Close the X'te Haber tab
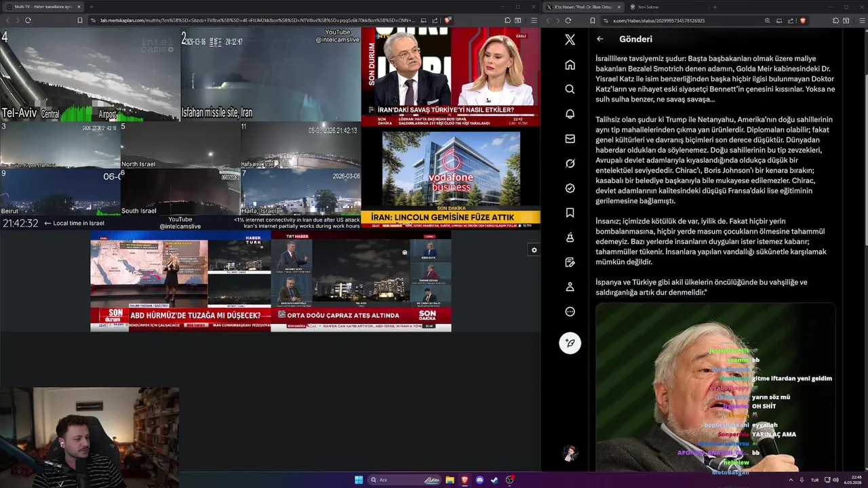This screenshot has height=488, width=868. [618, 7]
